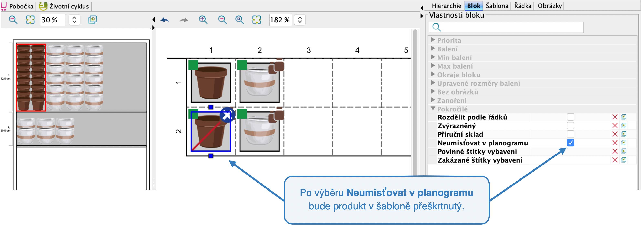
Task: Expand the Zanoření section
Action: pyautogui.click(x=433, y=100)
